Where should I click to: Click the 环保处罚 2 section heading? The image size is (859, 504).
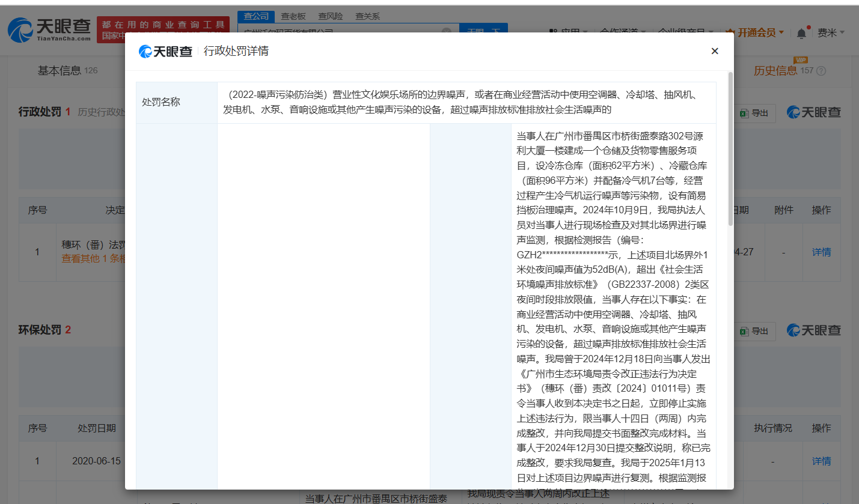coord(44,330)
